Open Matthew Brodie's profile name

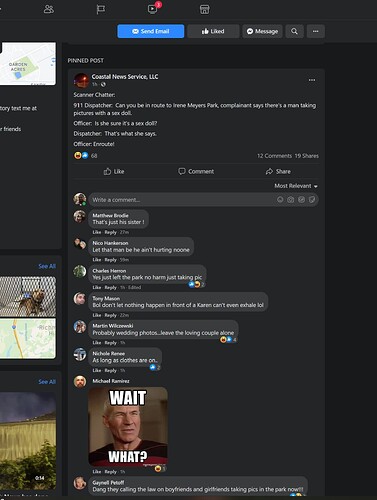tap(110, 215)
